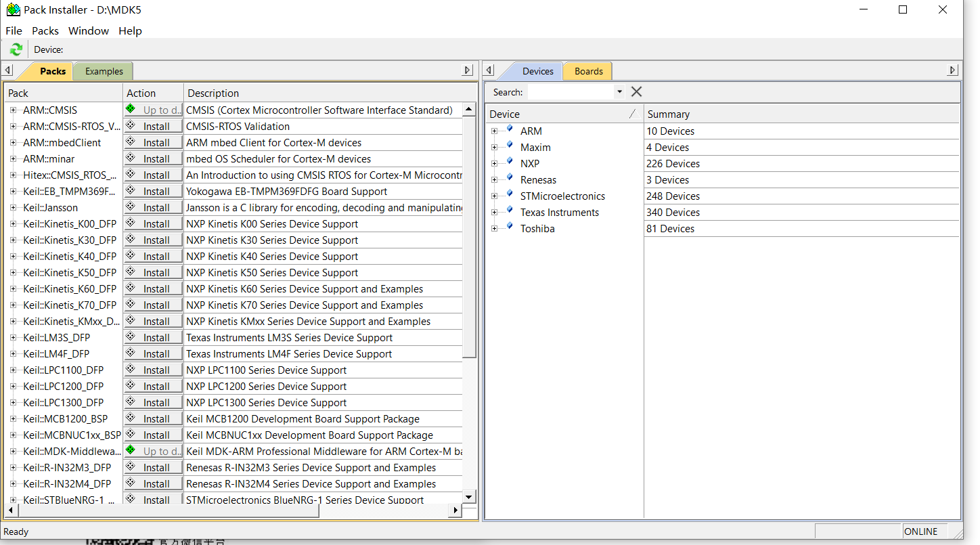
Task: Open the File menu
Action: point(14,30)
